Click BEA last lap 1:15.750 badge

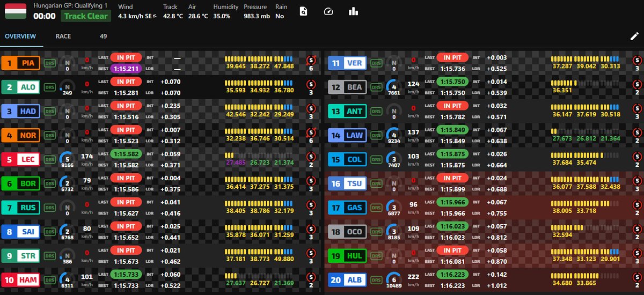(453, 82)
